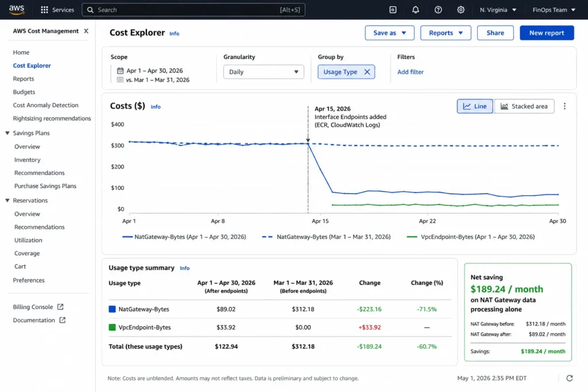Open the Cart item under Reservations
588x392 pixels.
[x=20, y=266]
